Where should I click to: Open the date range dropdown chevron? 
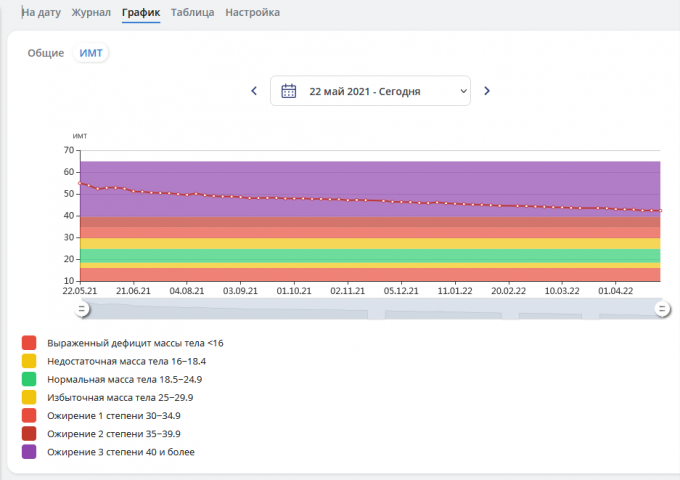click(x=462, y=91)
